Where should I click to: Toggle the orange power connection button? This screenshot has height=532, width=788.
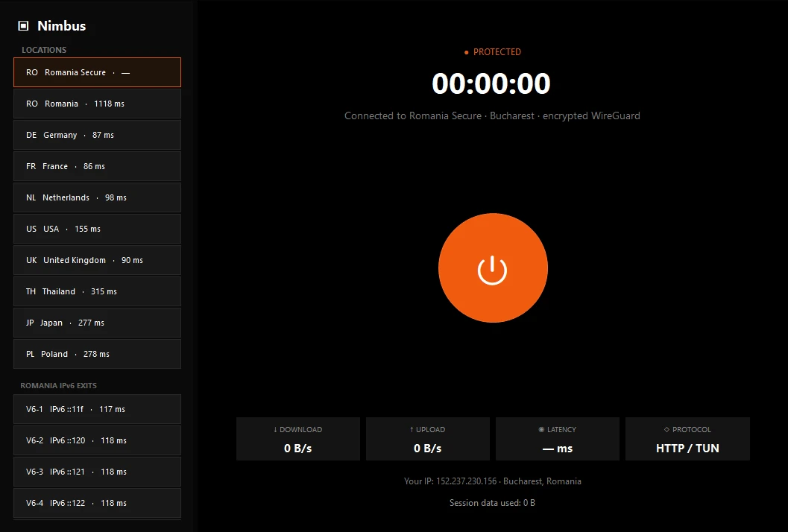[x=493, y=267]
